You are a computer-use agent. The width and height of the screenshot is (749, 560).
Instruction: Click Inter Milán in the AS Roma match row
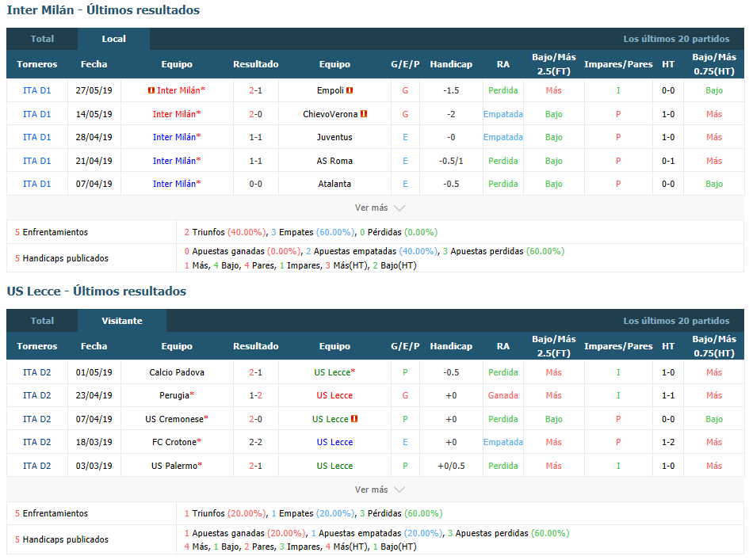tap(174, 161)
